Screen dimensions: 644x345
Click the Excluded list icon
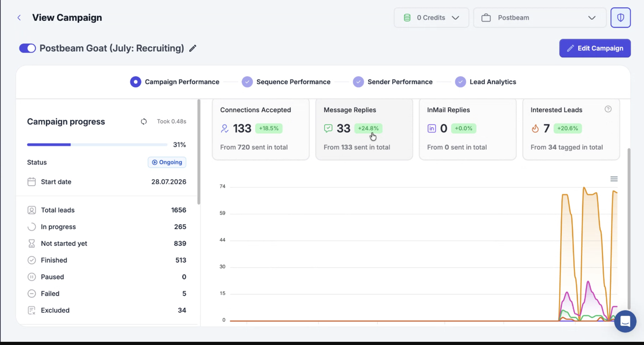(x=31, y=310)
